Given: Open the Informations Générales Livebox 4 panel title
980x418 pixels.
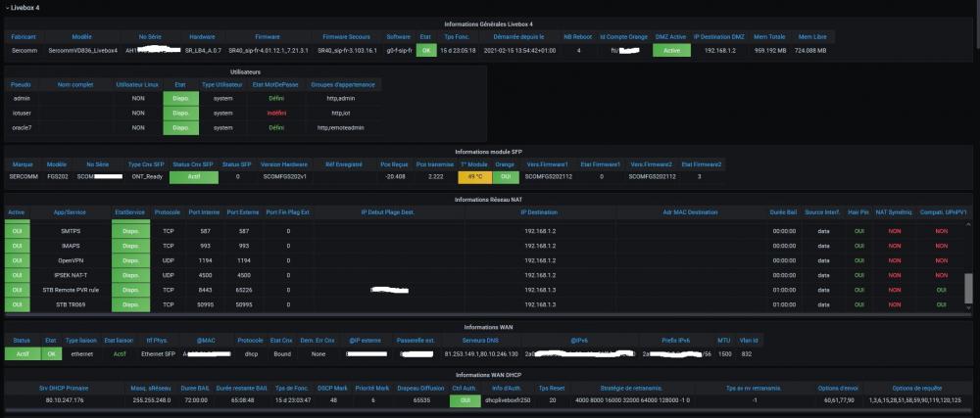Looking at the screenshot, I should (490, 23).
